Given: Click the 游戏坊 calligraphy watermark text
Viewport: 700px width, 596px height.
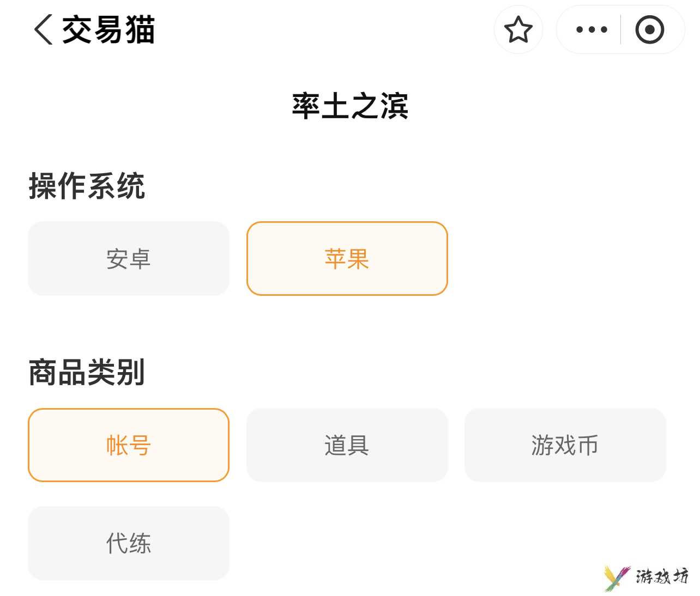Looking at the screenshot, I should [662, 576].
